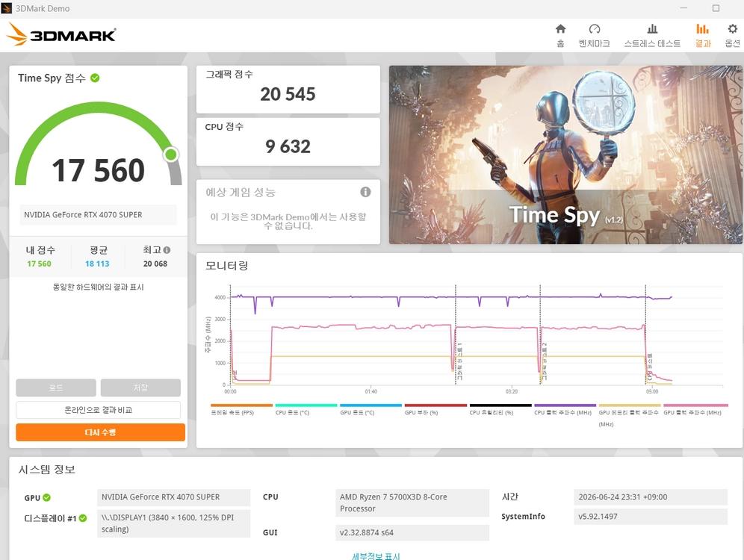The image size is (744, 560).
Task: Click the GUI version v2.32.8874 s64
Action: [412, 532]
